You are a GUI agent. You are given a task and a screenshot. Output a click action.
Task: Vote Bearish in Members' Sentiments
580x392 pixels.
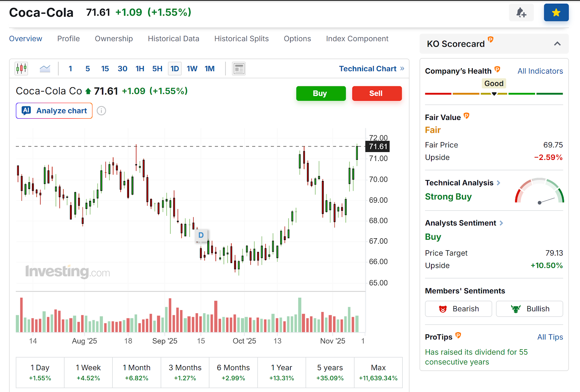coord(458,309)
